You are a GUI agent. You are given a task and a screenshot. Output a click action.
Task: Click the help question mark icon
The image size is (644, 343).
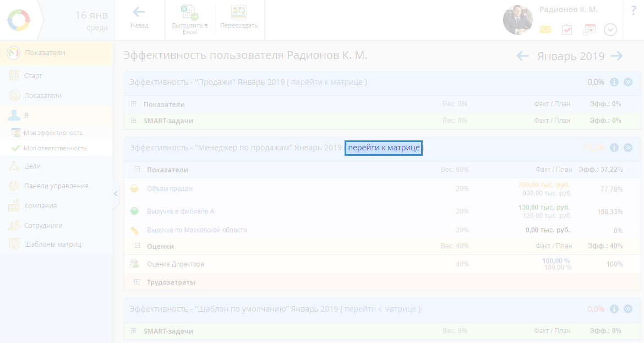click(633, 10)
